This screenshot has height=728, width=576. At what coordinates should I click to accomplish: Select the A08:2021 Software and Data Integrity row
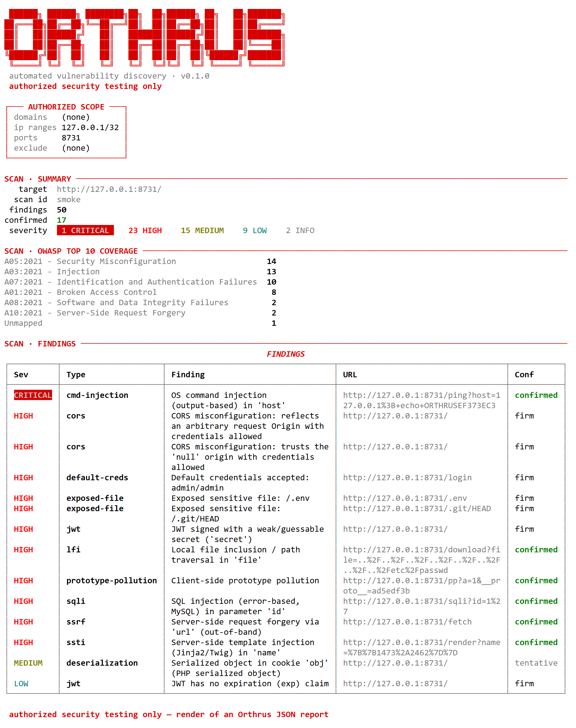(140, 302)
